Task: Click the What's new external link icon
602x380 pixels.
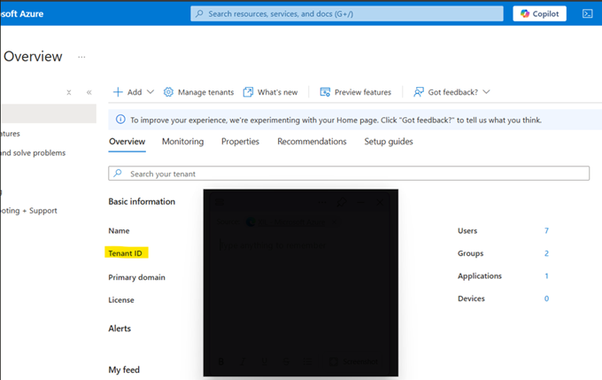Action: [x=248, y=92]
